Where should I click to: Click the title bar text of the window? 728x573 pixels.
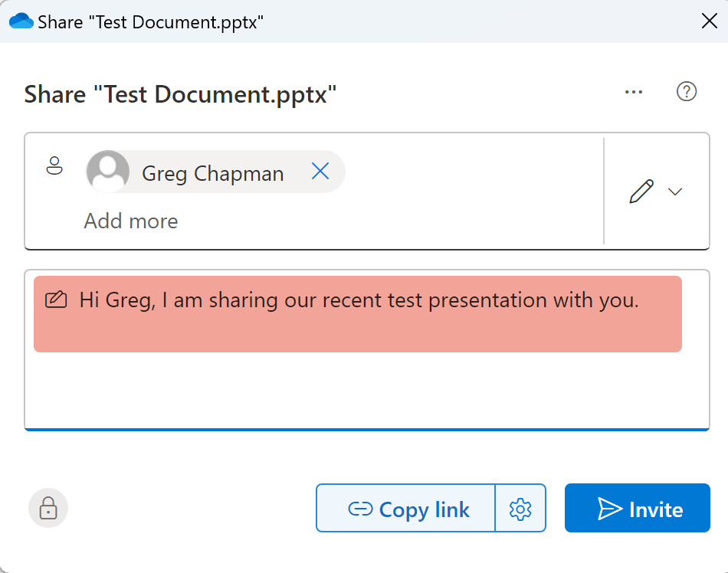(151, 21)
